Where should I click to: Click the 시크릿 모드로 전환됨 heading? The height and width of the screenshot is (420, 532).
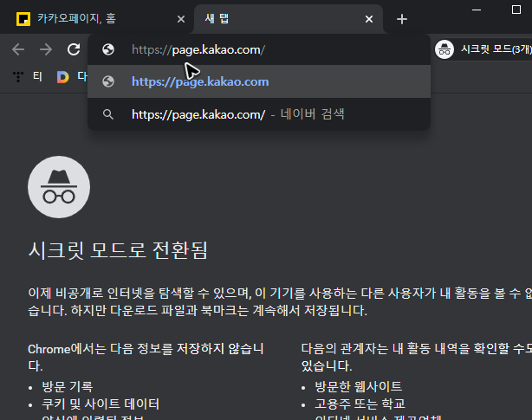(118, 249)
